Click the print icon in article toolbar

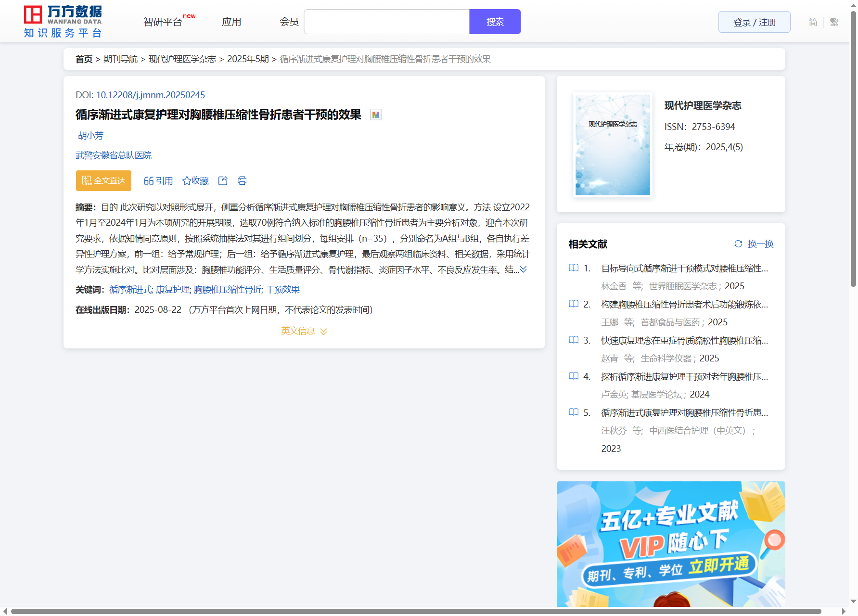click(242, 180)
